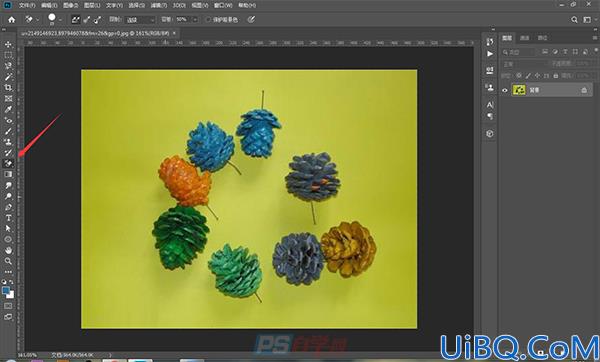Select the Hand tool
The image size is (600, 362).
pyautogui.click(x=8, y=250)
